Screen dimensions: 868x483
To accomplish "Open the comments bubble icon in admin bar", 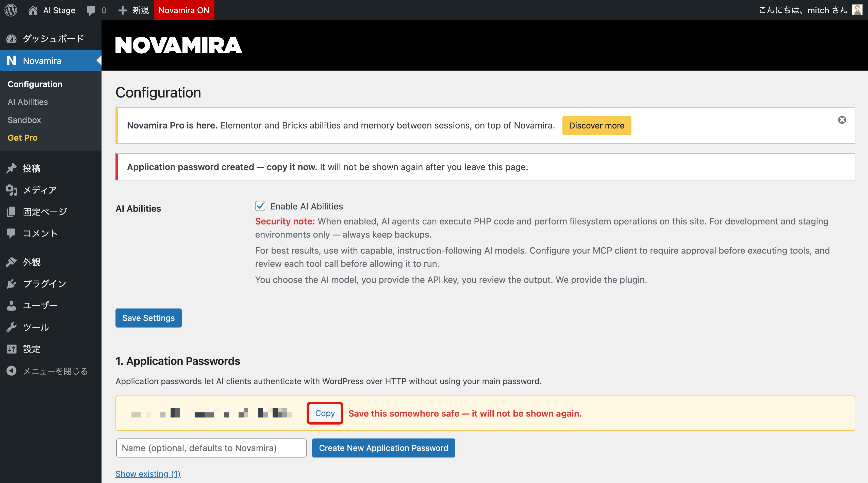I will (91, 10).
